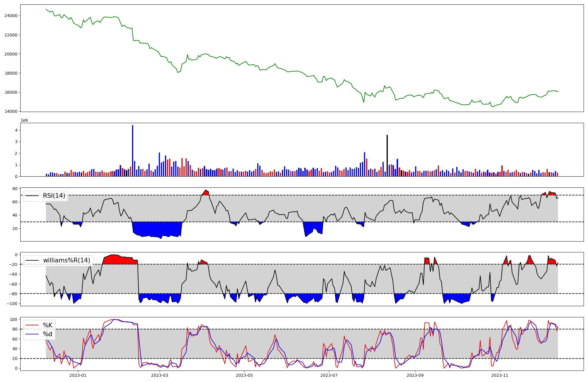
Task: Click the 80 label on RSI axis
Action: click(x=15, y=189)
